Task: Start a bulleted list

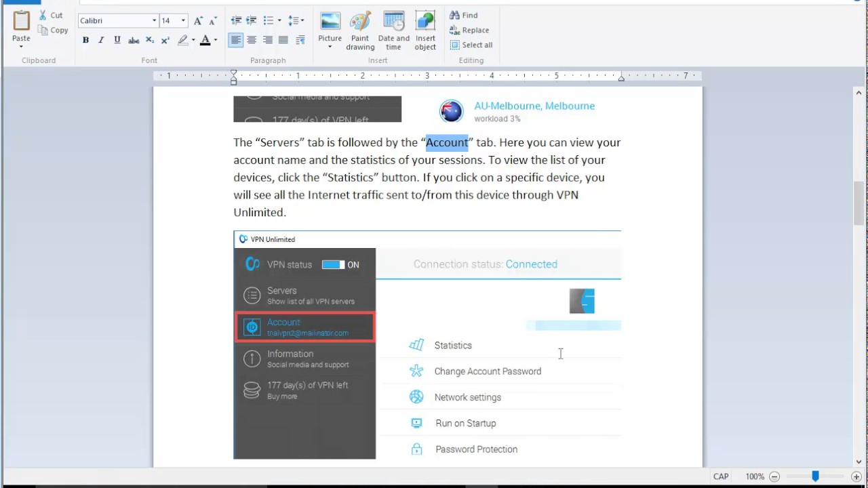Action: pos(268,21)
